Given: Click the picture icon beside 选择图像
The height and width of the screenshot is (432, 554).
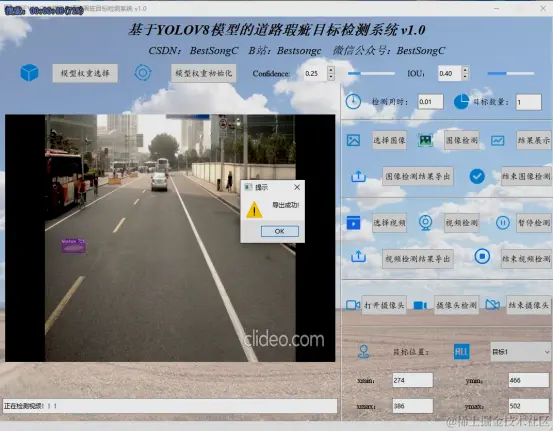Looking at the screenshot, I should pyautogui.click(x=353, y=140).
